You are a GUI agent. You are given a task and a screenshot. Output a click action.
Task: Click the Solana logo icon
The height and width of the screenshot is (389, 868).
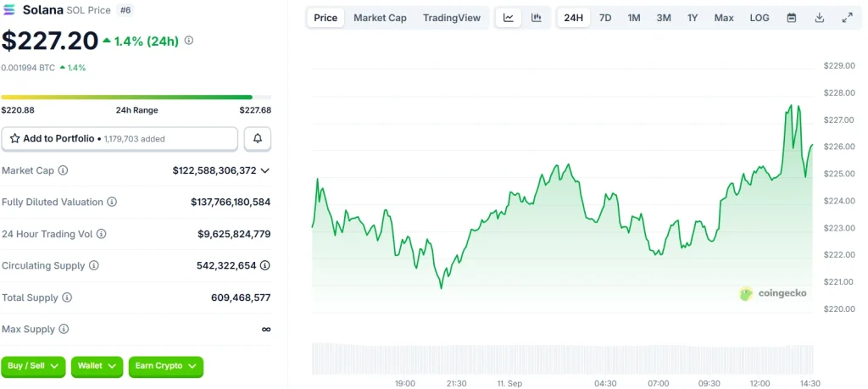[x=9, y=10]
